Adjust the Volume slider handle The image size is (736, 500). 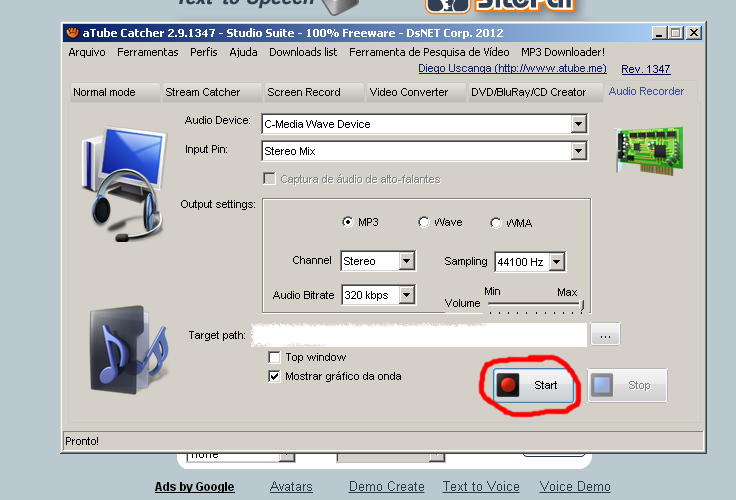coord(582,306)
